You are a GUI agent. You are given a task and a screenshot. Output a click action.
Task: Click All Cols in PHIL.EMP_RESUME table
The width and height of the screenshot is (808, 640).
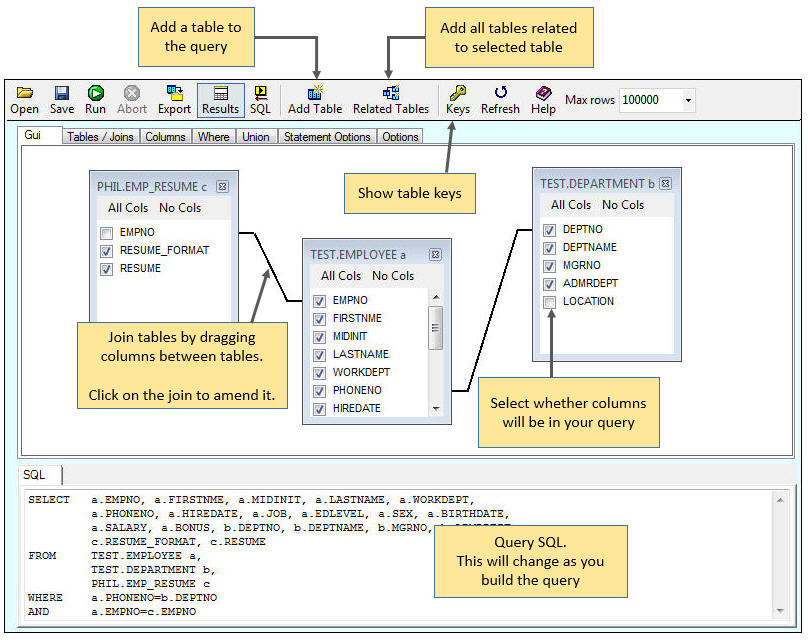tap(128, 208)
